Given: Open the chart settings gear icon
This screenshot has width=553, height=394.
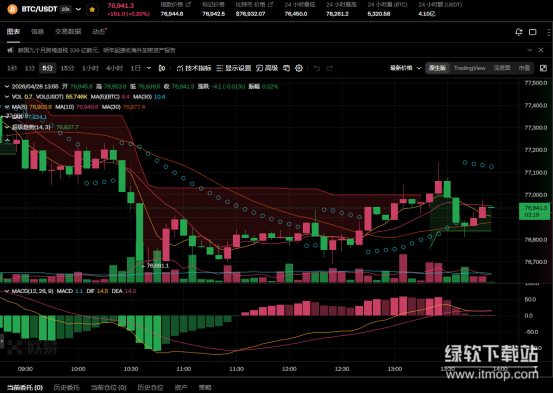Looking at the screenshot, I should [299, 68].
